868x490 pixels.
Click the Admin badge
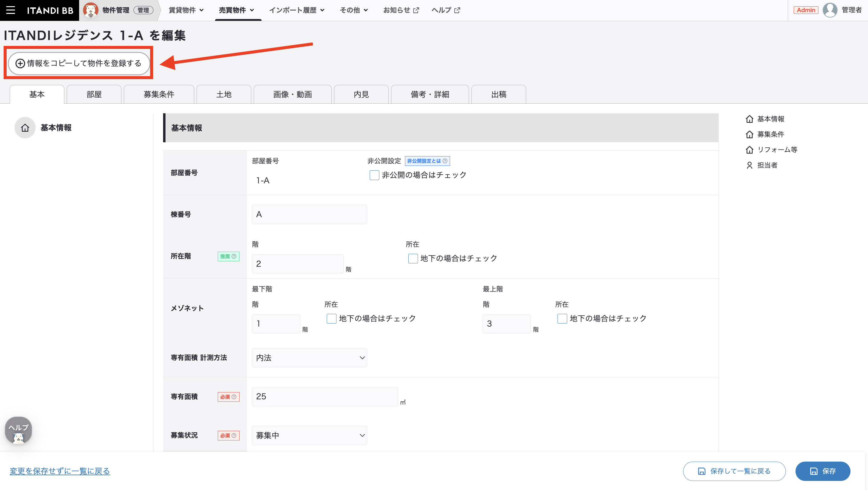[806, 10]
